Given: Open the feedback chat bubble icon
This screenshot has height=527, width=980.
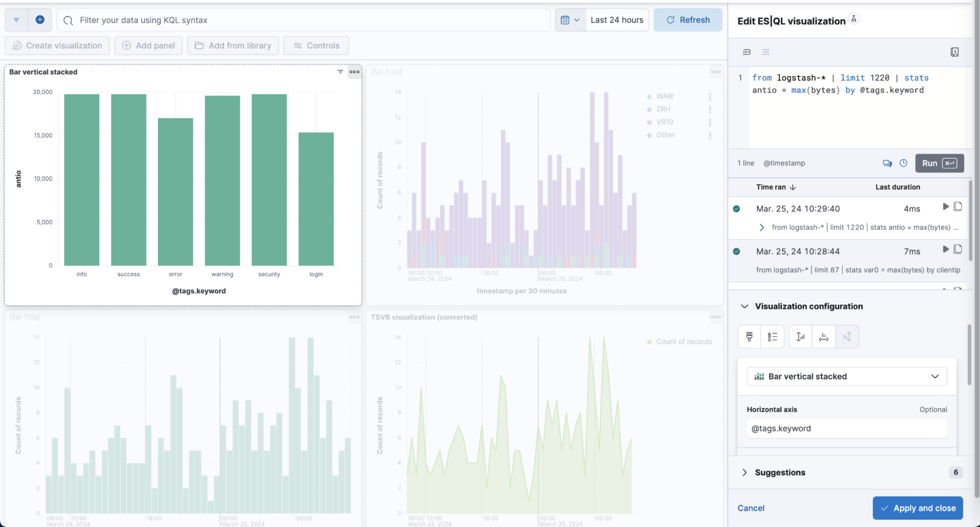Looking at the screenshot, I should [887, 163].
